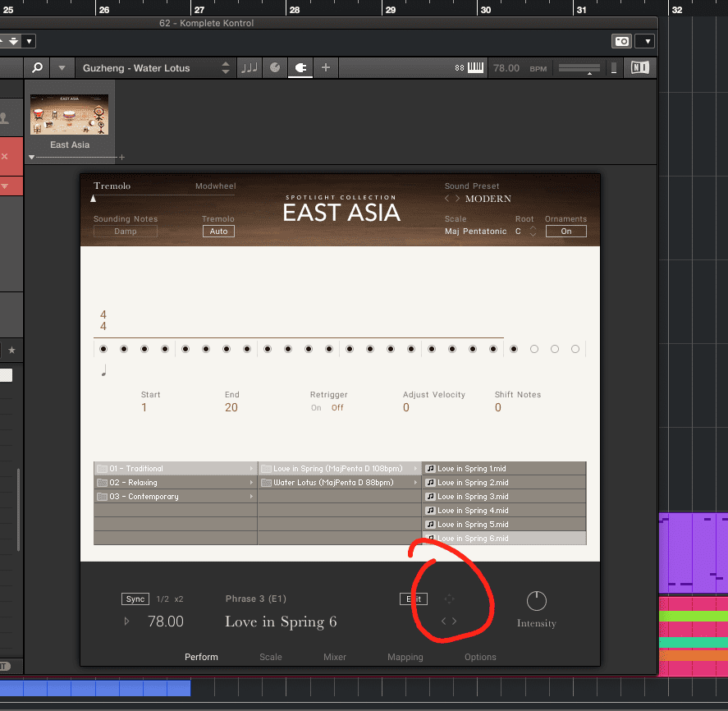Open the arpeggiator dial icon
The width and height of the screenshot is (728, 711).
click(275, 68)
